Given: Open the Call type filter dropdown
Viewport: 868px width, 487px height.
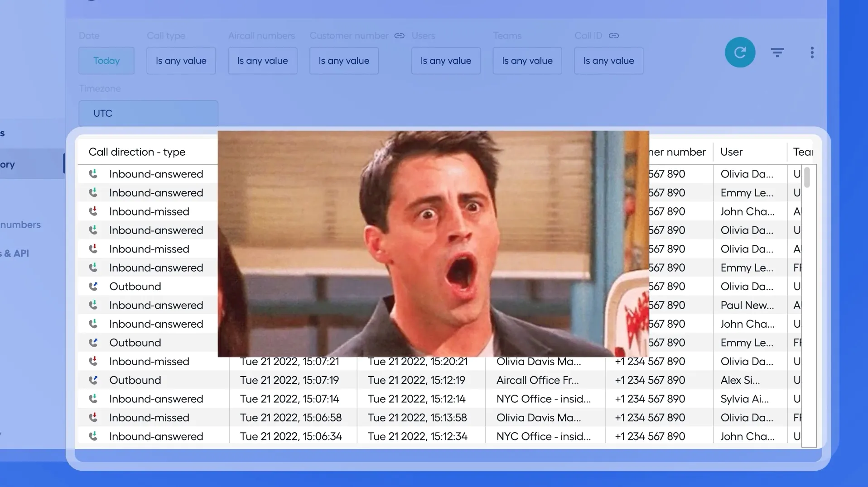Looking at the screenshot, I should click(x=181, y=61).
